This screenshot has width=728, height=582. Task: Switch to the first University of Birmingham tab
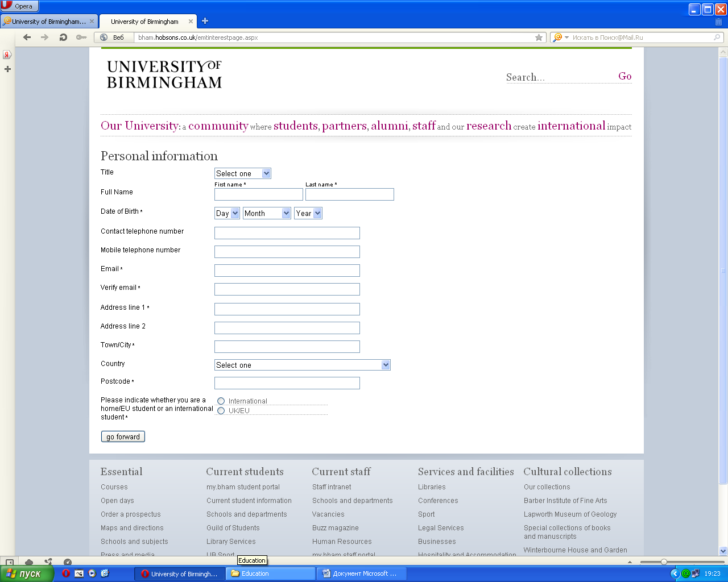point(49,22)
